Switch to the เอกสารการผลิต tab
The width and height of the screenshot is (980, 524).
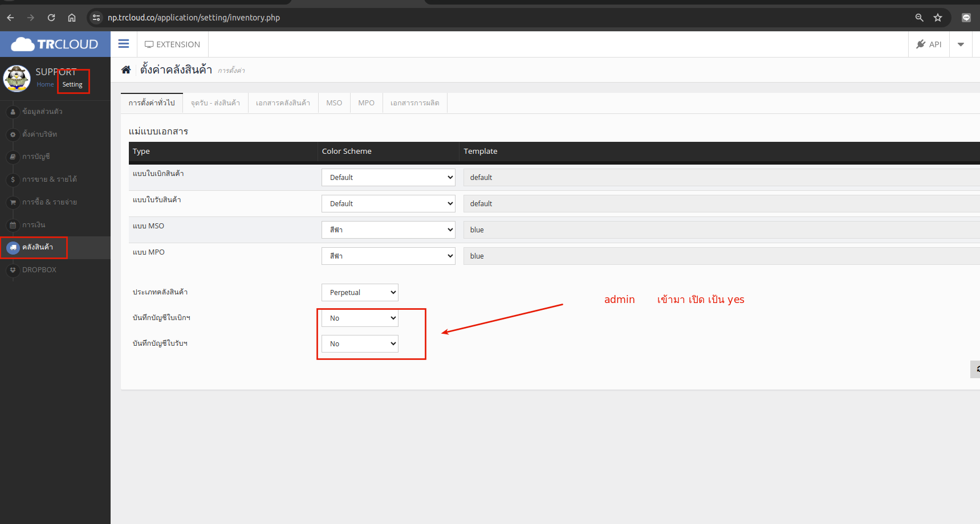coord(415,103)
